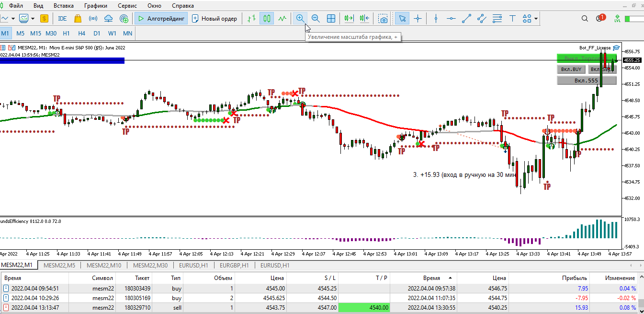Screen dimensions: 644x314
Task: Click the Вкл.BUY button
Action: (571, 70)
